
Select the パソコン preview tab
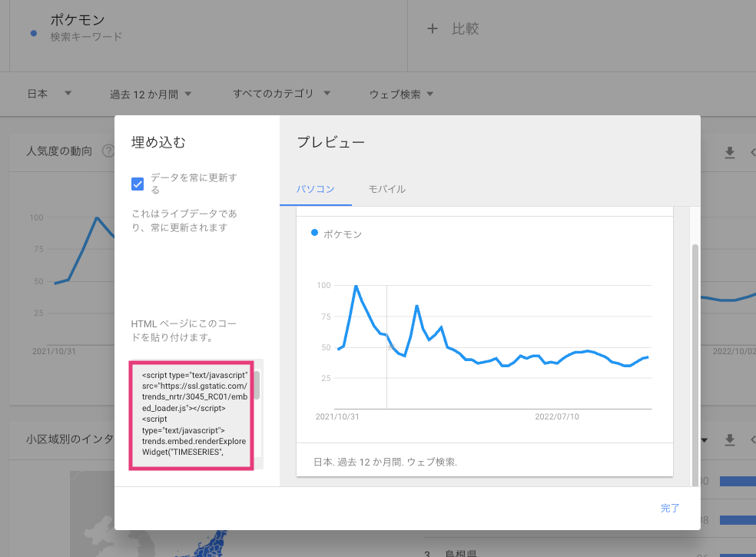pos(316,189)
